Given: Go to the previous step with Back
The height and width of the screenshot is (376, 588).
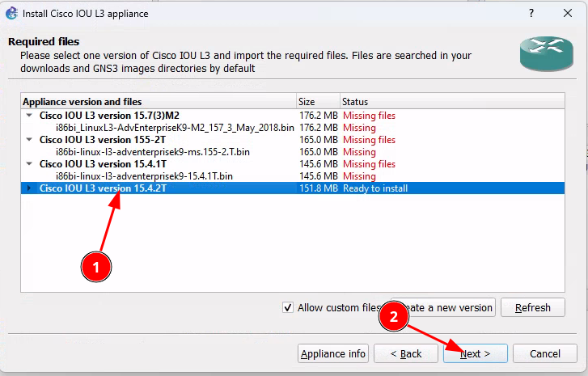Looking at the screenshot, I should (406, 353).
